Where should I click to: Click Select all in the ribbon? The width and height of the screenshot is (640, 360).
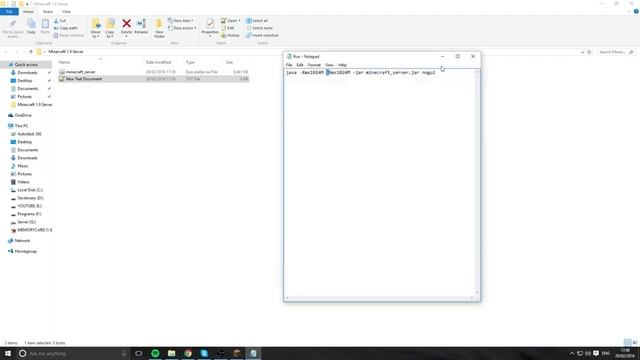257,20
